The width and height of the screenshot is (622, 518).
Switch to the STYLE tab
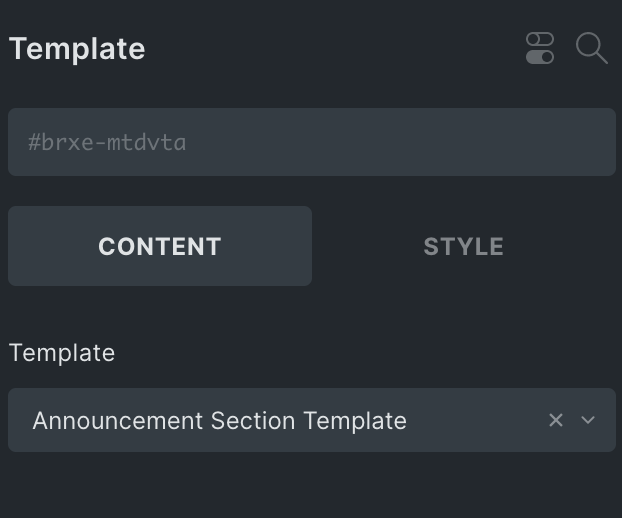point(464,246)
